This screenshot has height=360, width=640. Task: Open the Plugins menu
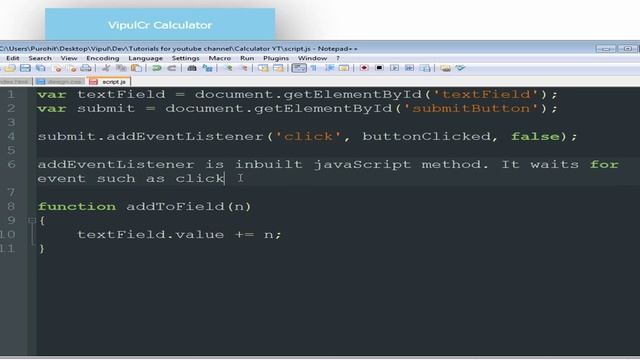pos(276,58)
